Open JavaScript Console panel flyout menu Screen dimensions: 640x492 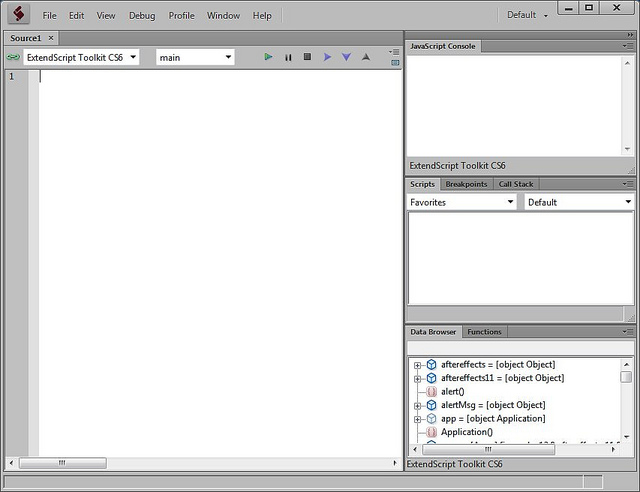(x=628, y=46)
